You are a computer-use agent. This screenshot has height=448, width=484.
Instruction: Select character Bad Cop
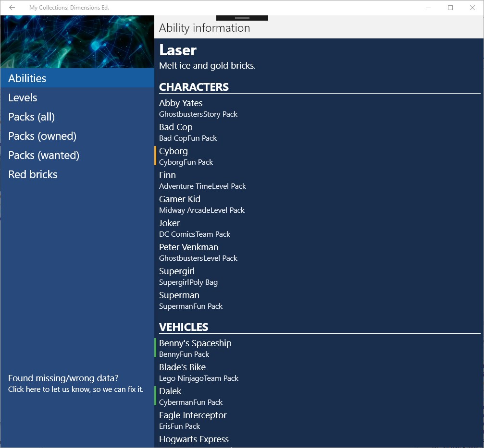pos(318,132)
